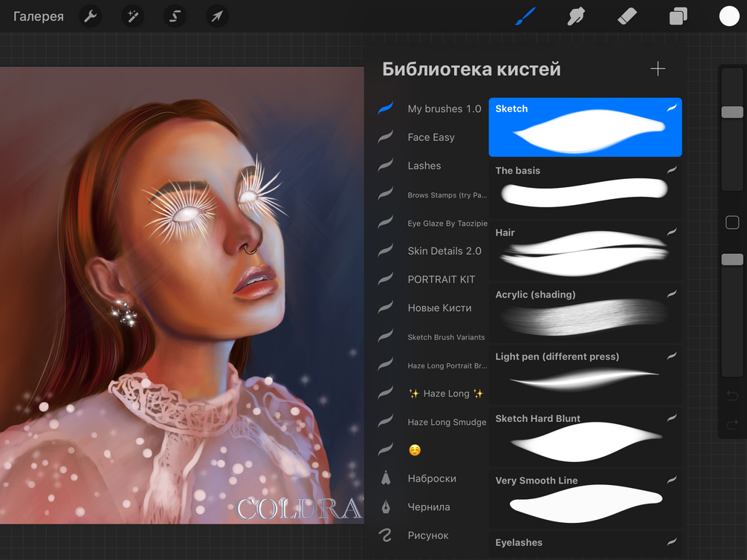Select the Acrylic (shading) brush
Image resolution: width=747 pixels, height=560 pixels.
tap(585, 313)
